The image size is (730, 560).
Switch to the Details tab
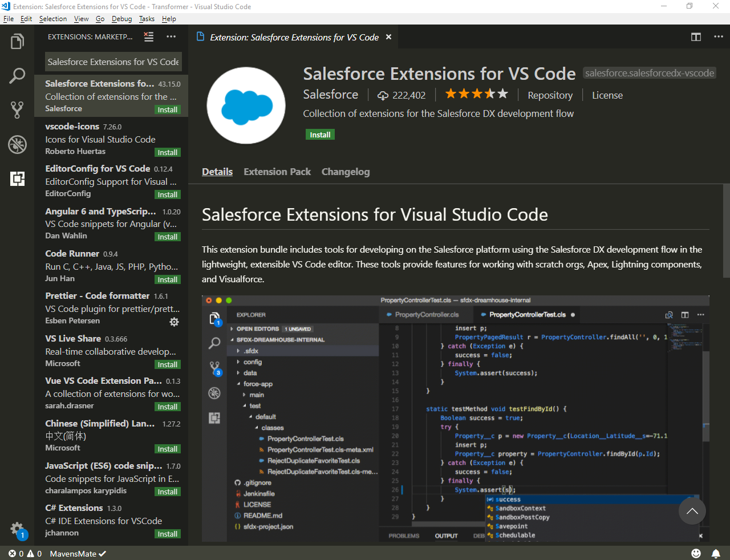coord(217,172)
